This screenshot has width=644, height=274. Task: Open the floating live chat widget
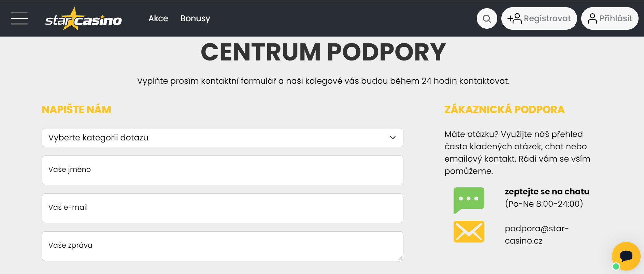tap(626, 256)
